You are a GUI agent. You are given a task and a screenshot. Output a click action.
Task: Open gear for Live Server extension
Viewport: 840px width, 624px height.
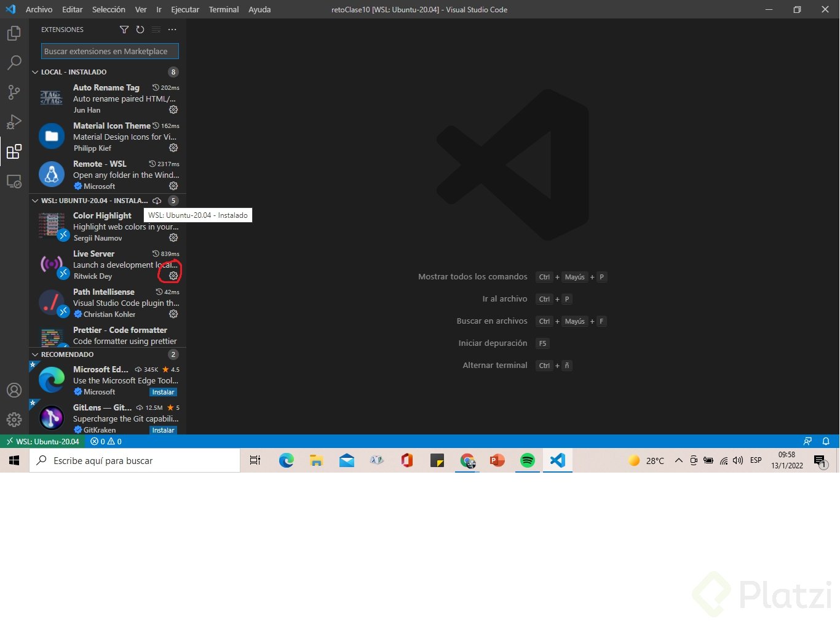[x=173, y=276]
